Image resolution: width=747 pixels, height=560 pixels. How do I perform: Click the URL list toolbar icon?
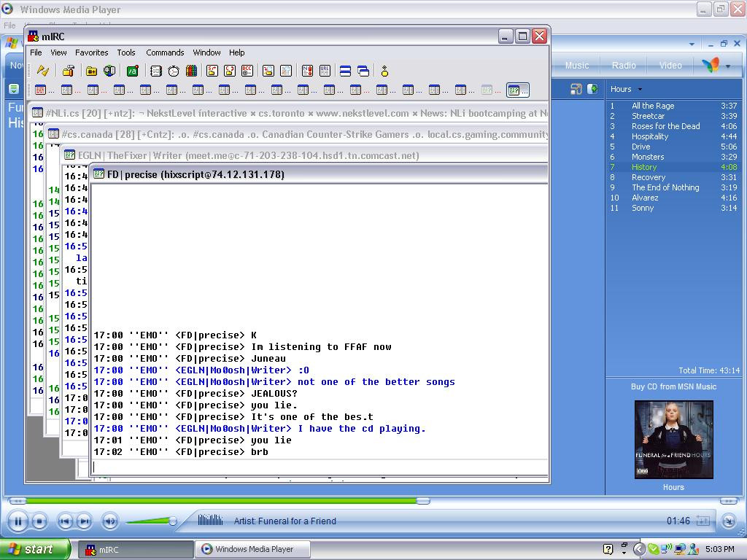[325, 71]
